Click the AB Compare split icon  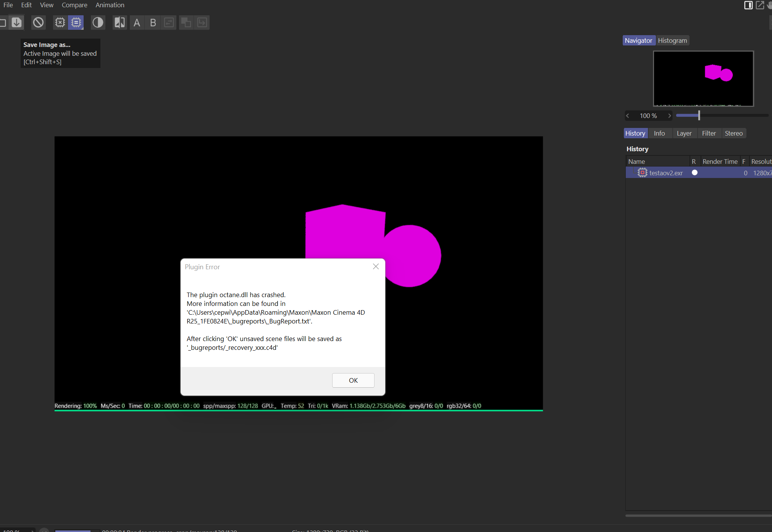(x=120, y=23)
